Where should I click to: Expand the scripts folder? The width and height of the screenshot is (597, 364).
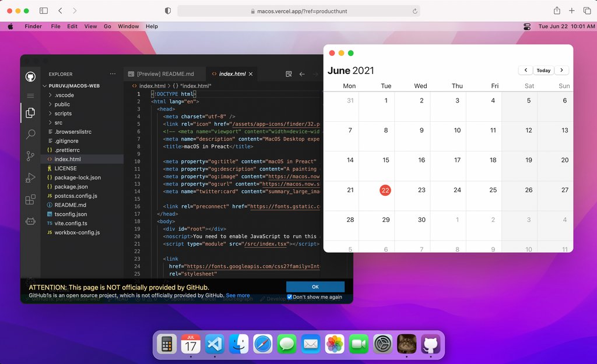[50, 114]
